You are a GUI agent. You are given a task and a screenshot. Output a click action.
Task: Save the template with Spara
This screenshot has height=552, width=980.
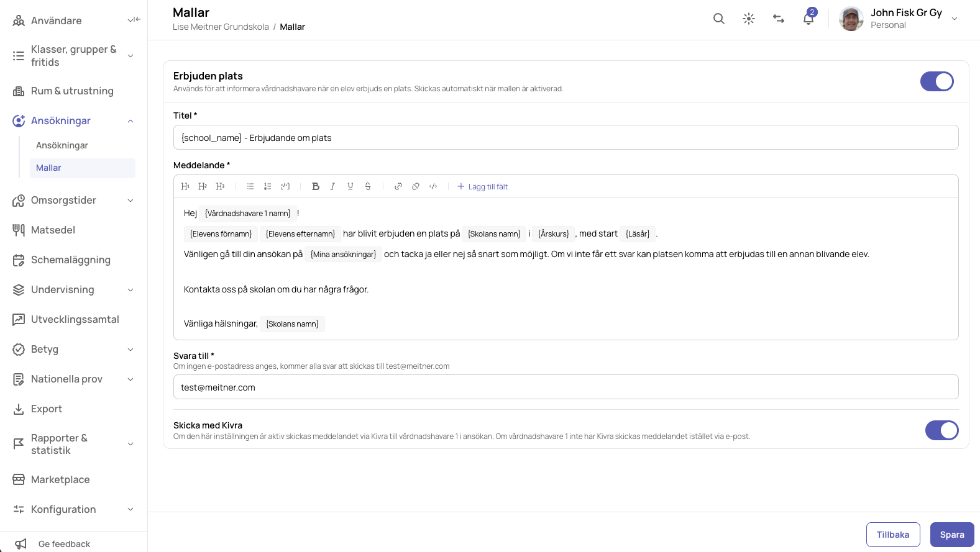tap(952, 535)
